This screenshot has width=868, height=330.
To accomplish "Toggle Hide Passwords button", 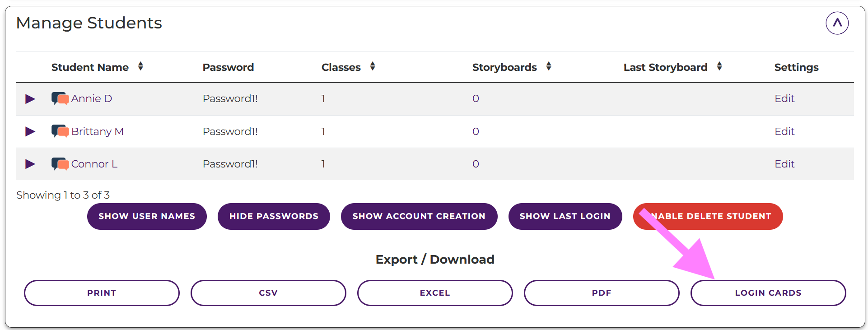I will [x=274, y=216].
